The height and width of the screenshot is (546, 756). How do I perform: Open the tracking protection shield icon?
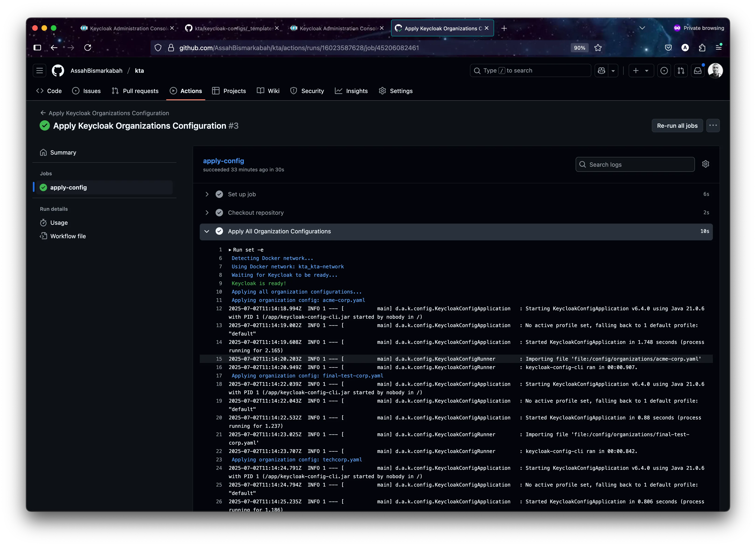[x=158, y=48]
